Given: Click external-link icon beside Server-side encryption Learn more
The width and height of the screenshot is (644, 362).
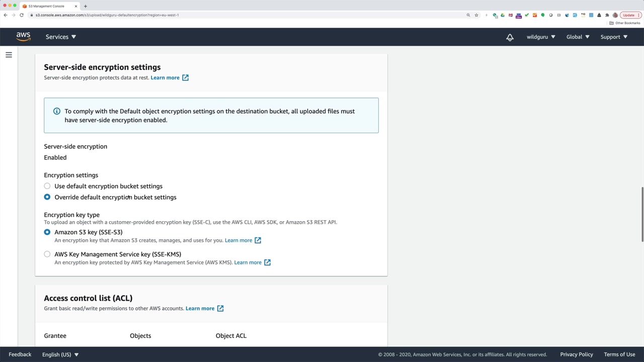Looking at the screenshot, I should tap(185, 78).
